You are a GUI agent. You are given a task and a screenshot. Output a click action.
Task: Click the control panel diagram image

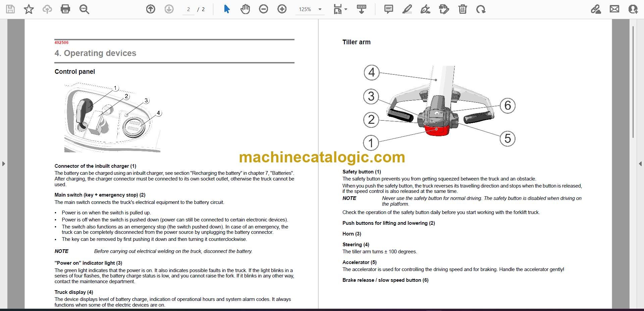tap(113, 118)
